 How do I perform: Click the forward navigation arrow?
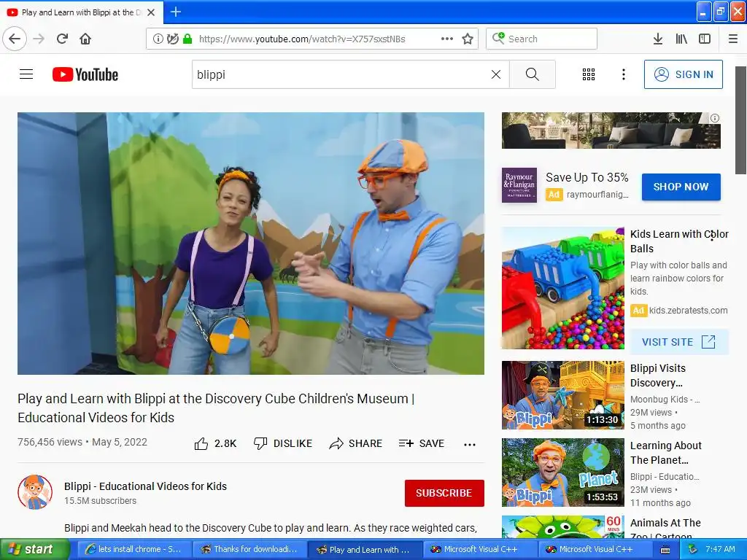tap(39, 39)
